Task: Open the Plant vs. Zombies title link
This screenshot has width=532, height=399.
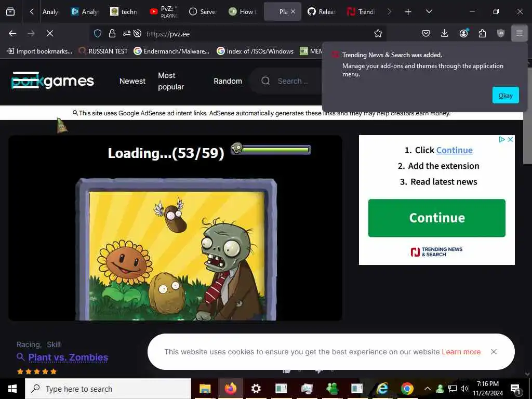Action: click(x=68, y=357)
